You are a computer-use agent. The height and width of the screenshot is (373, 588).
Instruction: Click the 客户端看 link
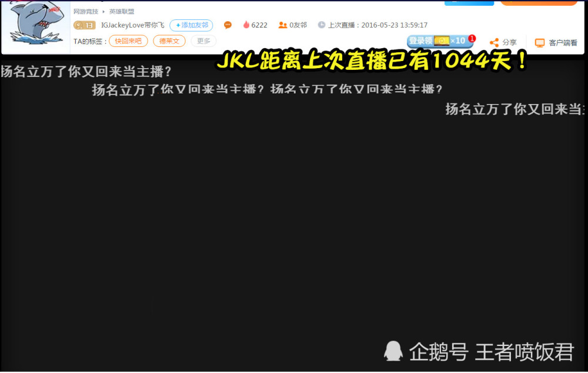pyautogui.click(x=562, y=42)
